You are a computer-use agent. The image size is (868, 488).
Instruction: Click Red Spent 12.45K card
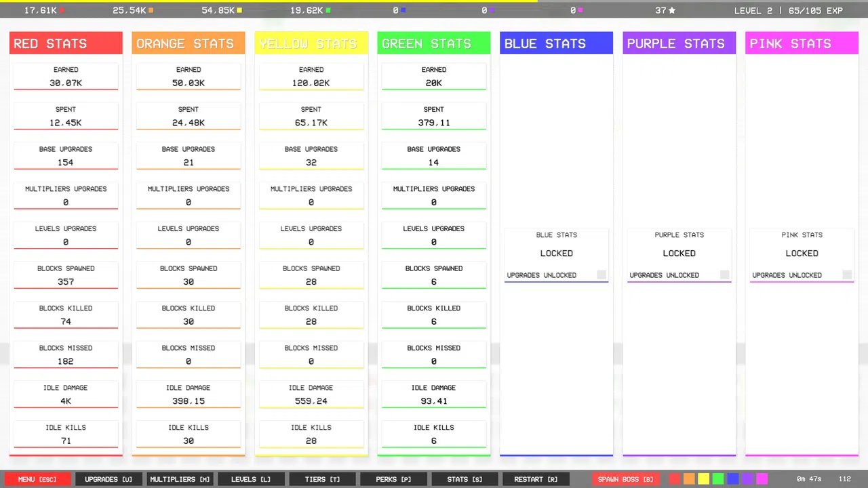point(66,117)
